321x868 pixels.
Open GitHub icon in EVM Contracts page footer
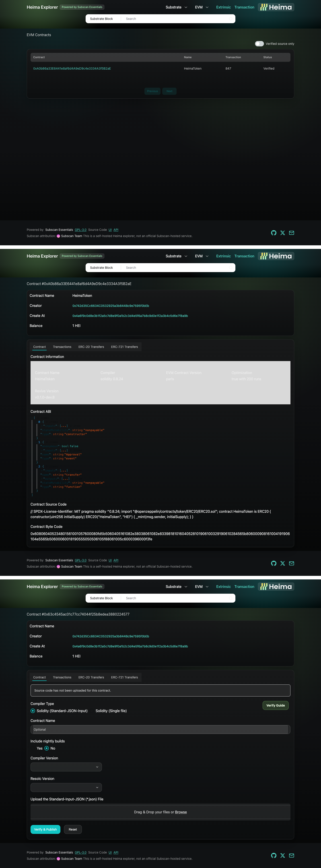274,233
